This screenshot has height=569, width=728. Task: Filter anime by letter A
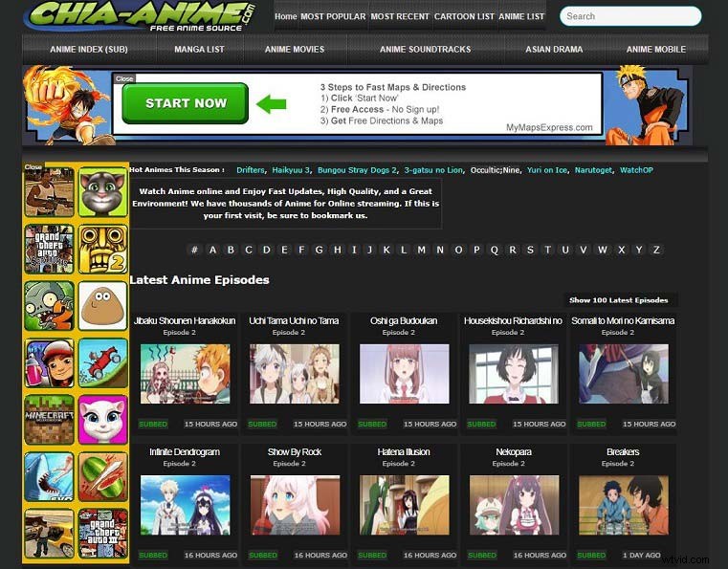coord(212,250)
